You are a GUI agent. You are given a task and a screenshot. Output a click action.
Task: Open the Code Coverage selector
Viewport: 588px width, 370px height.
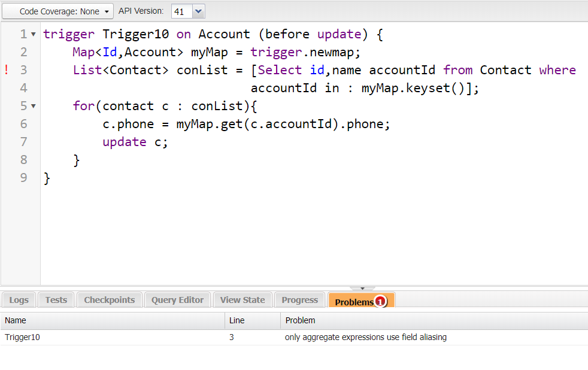tap(57, 11)
